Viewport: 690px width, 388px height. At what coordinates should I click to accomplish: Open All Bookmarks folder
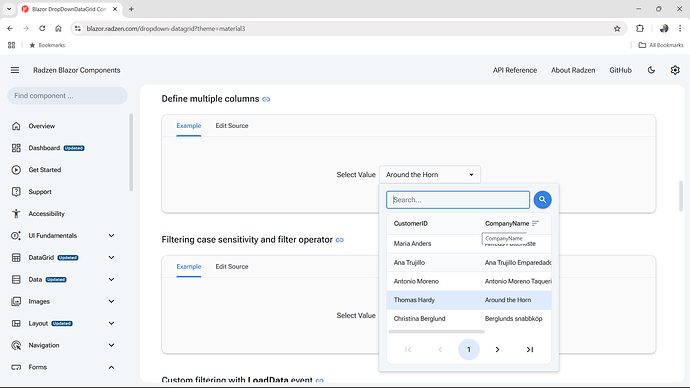pyautogui.click(x=661, y=45)
